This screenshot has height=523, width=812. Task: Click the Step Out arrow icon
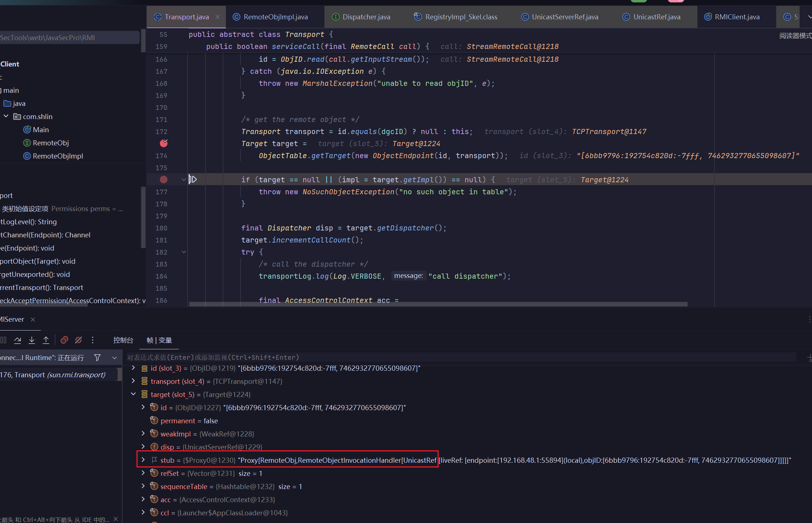pyautogui.click(x=46, y=340)
